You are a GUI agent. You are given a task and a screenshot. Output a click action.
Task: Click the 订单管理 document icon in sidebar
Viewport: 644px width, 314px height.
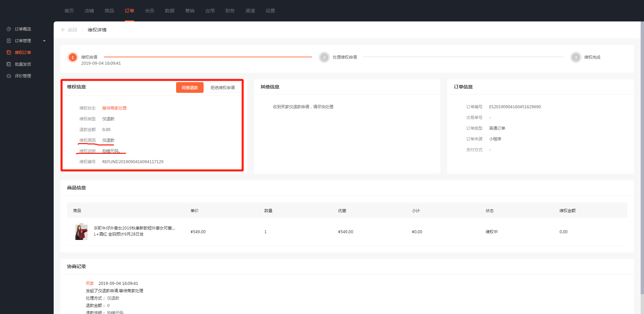coord(9,41)
